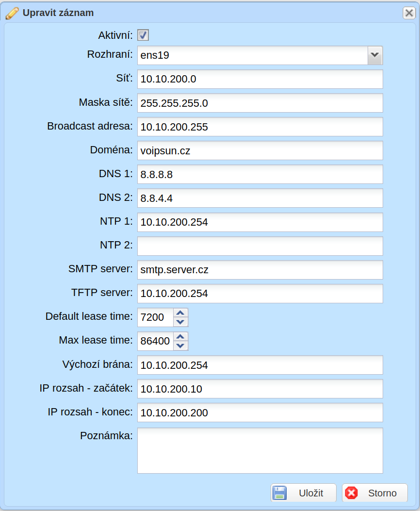Focus the Poznámka text area
420x511 pixels.
tap(260, 451)
